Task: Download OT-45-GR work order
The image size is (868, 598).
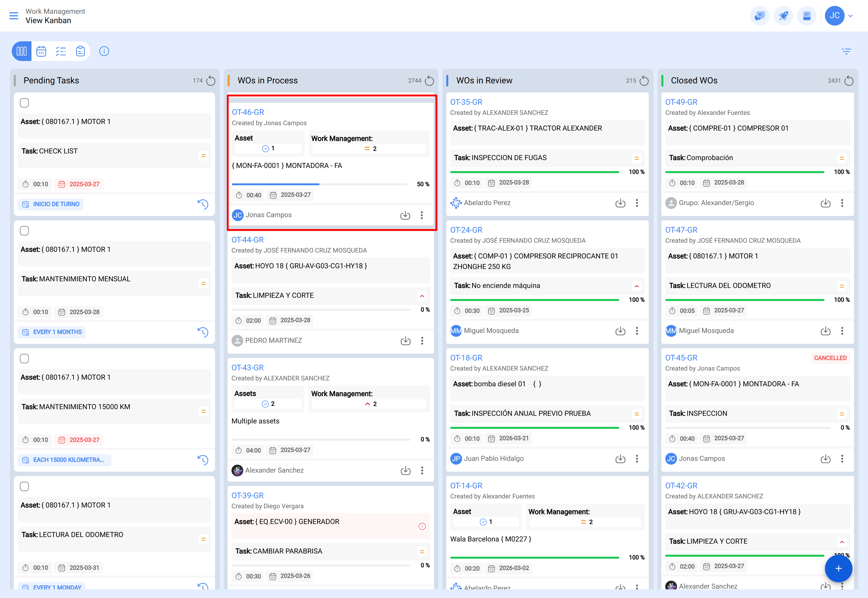Action: pyautogui.click(x=826, y=459)
